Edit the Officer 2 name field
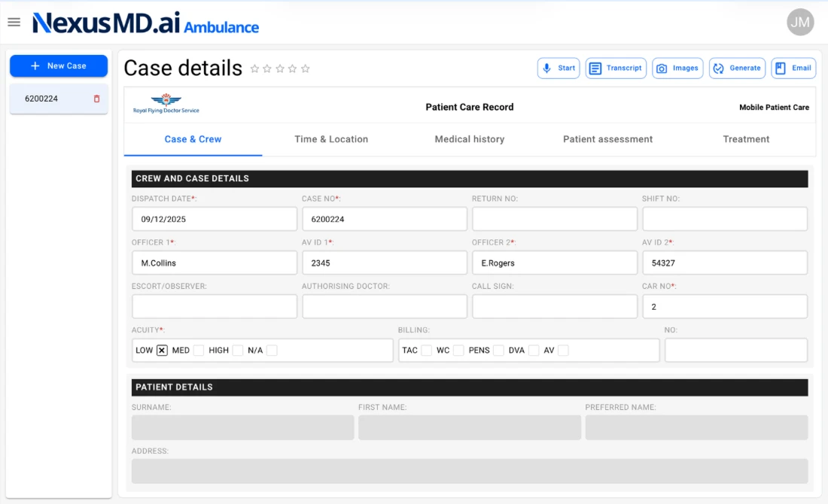Viewport: 828px width, 504px height. click(x=555, y=263)
